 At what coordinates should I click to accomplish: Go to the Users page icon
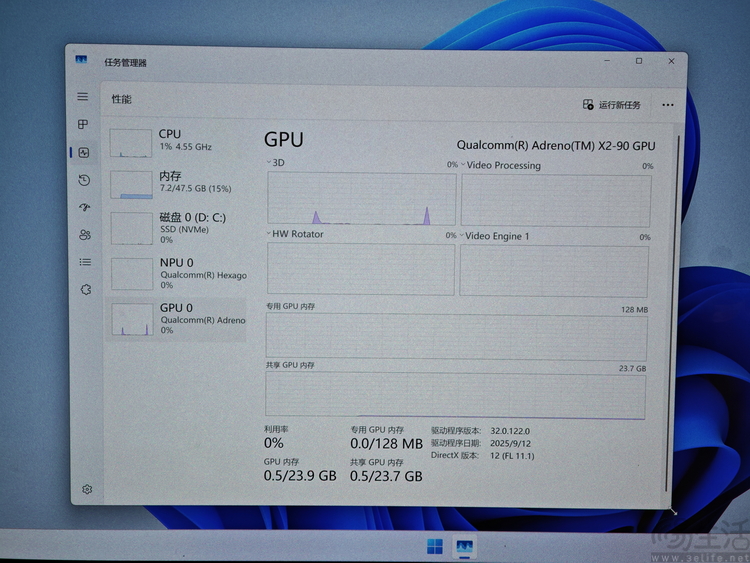(84, 235)
